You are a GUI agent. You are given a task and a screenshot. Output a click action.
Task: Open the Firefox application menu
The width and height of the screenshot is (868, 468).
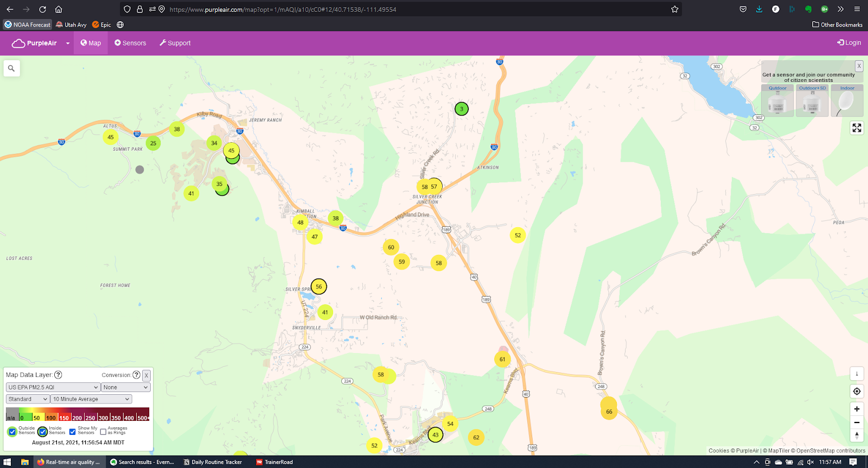857,9
